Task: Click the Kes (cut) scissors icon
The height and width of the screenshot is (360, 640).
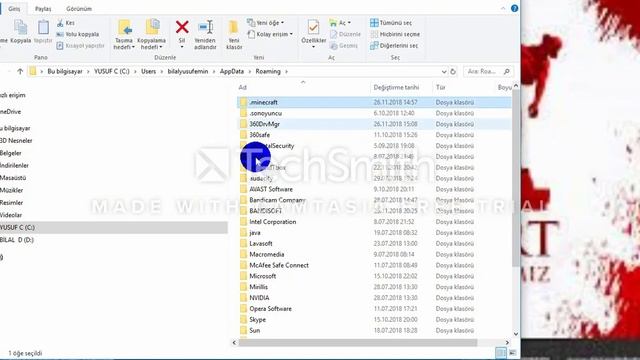Action: pos(60,23)
